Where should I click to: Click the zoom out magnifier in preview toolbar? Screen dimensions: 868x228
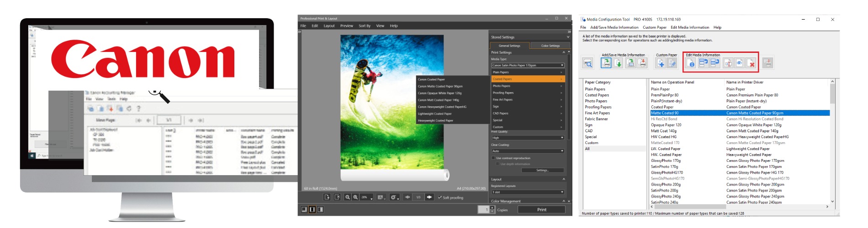(x=348, y=197)
